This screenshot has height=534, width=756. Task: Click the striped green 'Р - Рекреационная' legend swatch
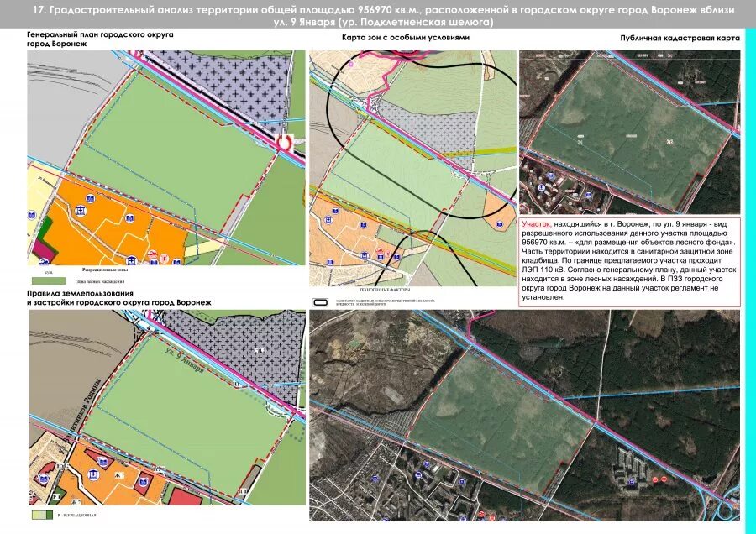pos(42,515)
